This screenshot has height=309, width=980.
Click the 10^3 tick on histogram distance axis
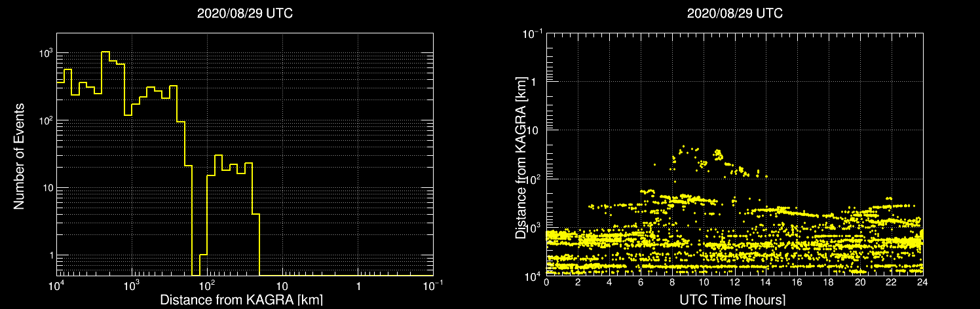point(132,285)
